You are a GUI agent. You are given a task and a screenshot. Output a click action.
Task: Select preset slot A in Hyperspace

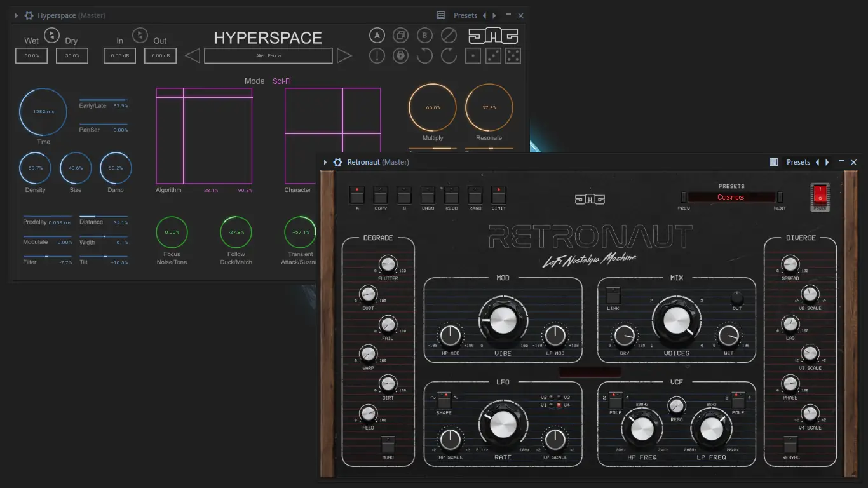[377, 36]
